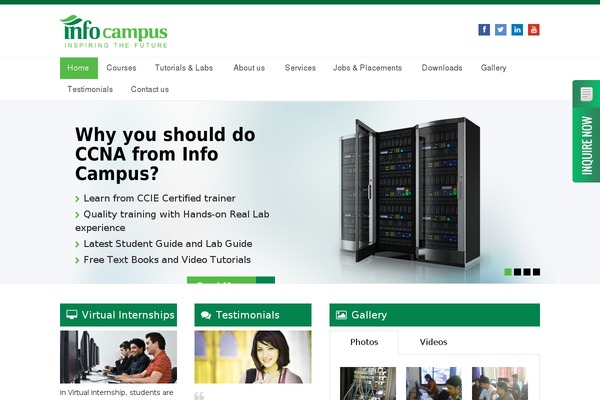Click the Inquire Now form icon
Screen dimensions: 600x400
coord(586,94)
